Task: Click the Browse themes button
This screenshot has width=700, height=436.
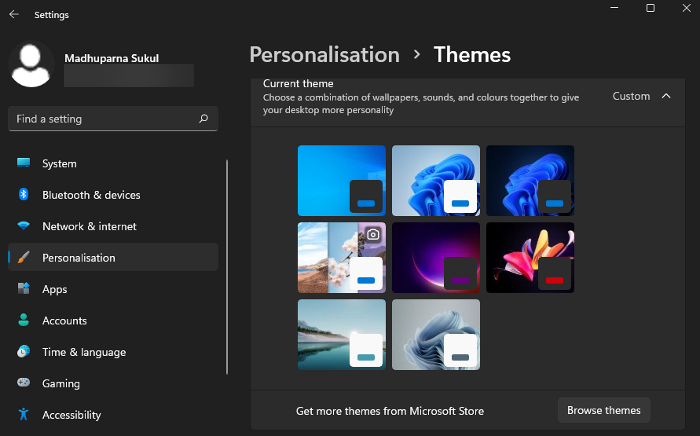Action: tap(604, 410)
